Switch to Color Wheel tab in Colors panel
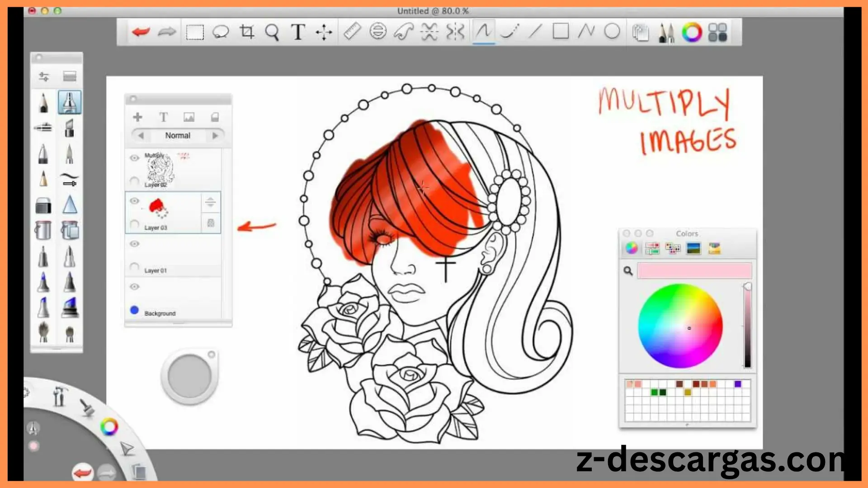 click(632, 248)
